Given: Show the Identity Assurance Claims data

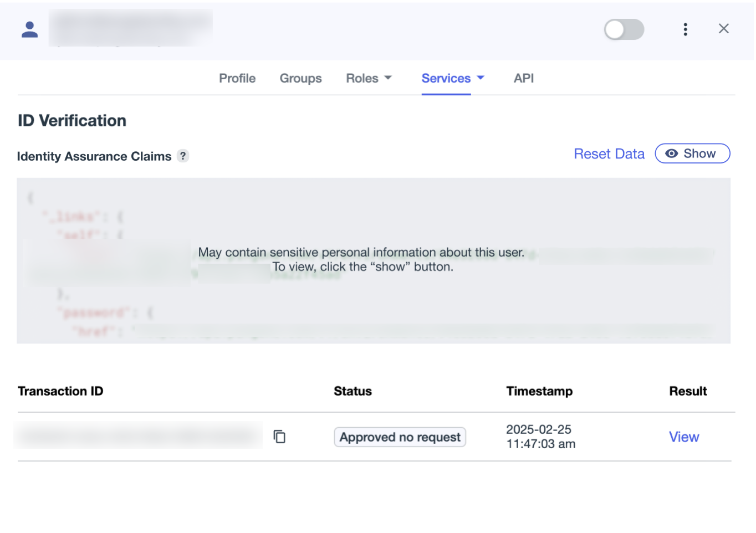Looking at the screenshot, I should click(x=692, y=153).
